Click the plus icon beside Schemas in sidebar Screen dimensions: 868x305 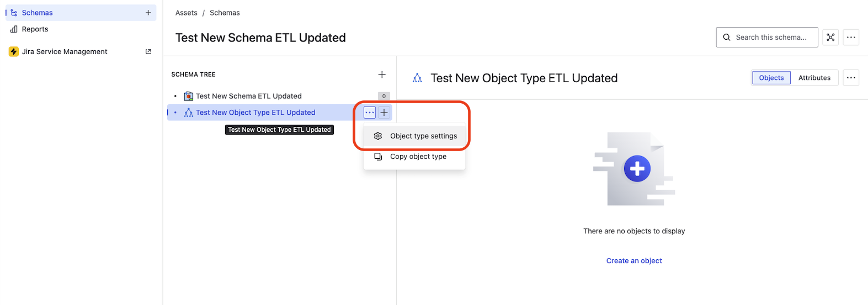point(148,13)
